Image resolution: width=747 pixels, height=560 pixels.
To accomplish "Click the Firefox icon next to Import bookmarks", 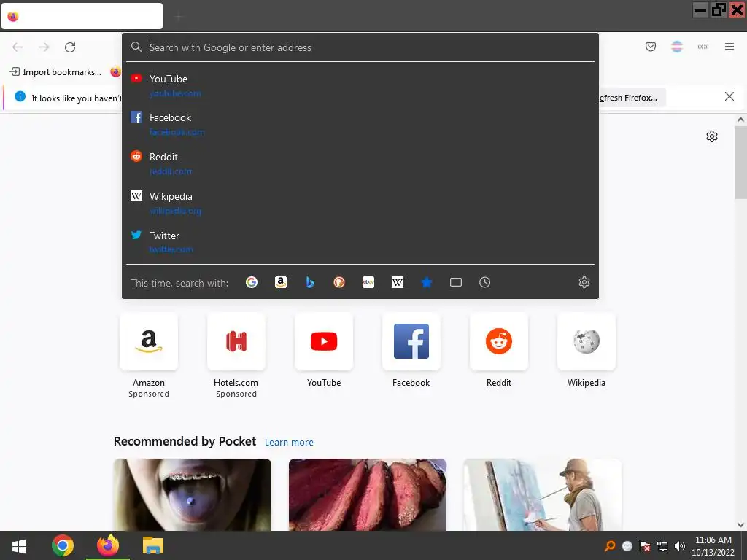I will 115,72.
